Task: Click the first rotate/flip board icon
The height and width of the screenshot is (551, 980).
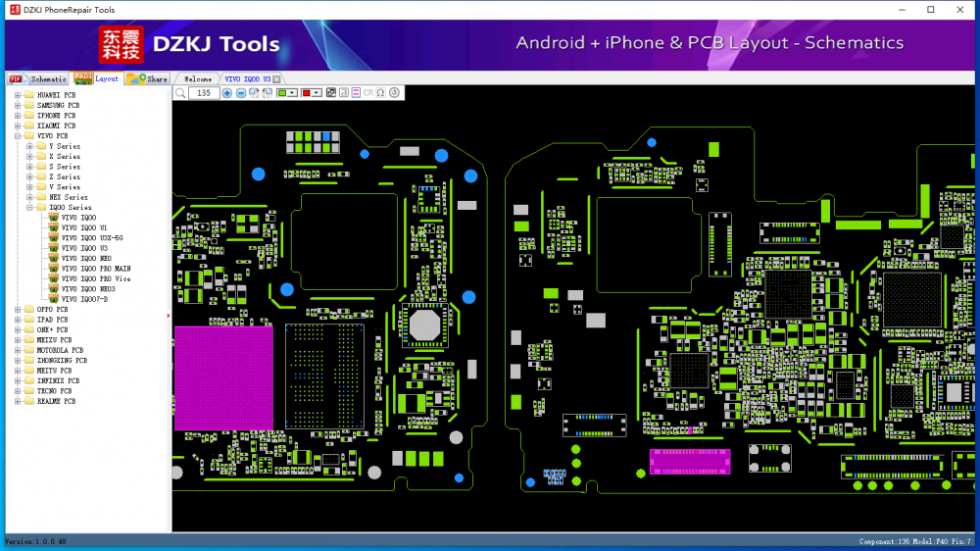Action: tap(254, 92)
